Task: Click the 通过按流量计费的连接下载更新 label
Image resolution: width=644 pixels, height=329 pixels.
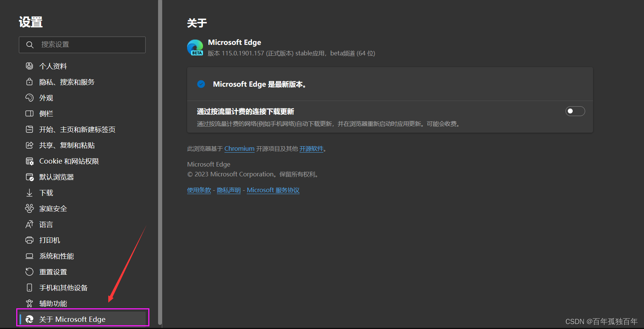Action: pyautogui.click(x=245, y=112)
